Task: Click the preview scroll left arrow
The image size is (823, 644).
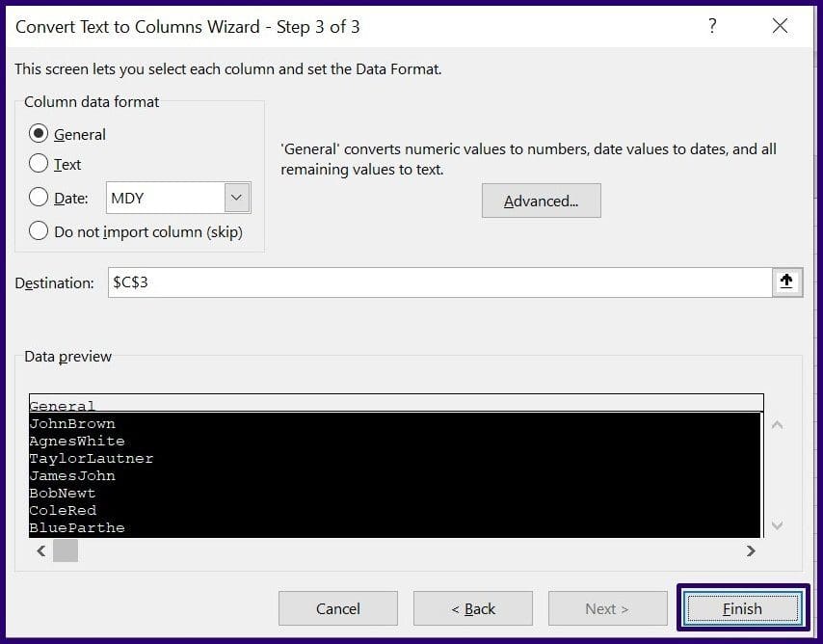Action: 40,550
